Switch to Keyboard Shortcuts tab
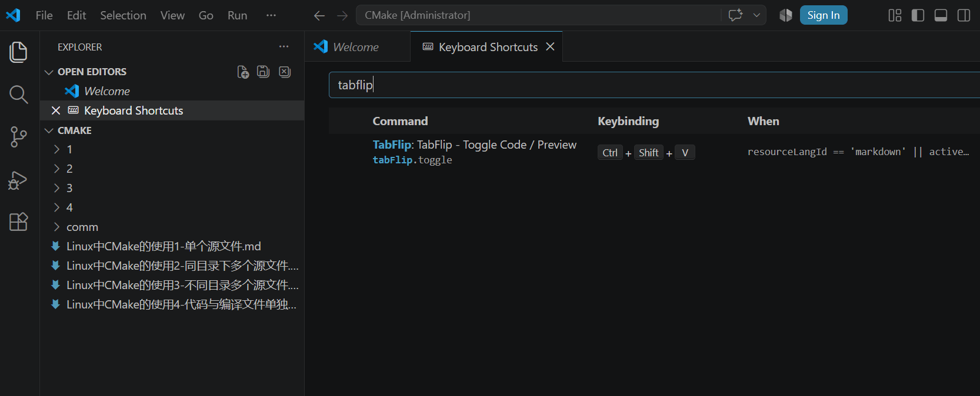Viewport: 980px width, 396px height. [488, 46]
